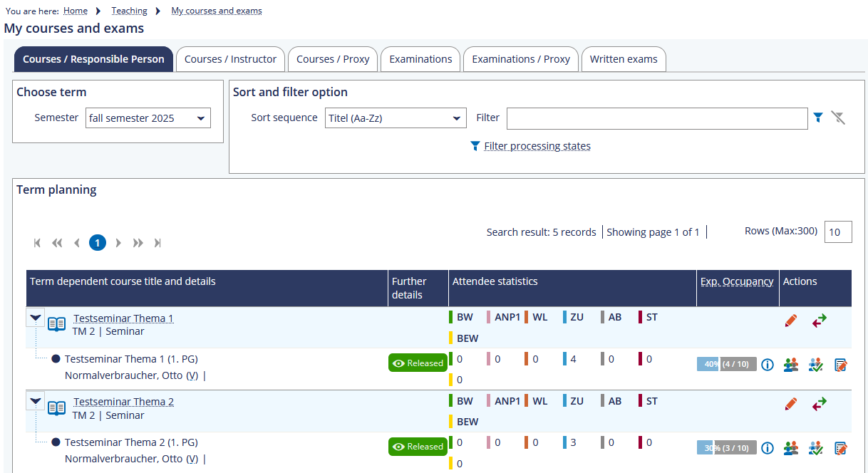
Task: Click the Filter processing states link
Action: point(537,146)
